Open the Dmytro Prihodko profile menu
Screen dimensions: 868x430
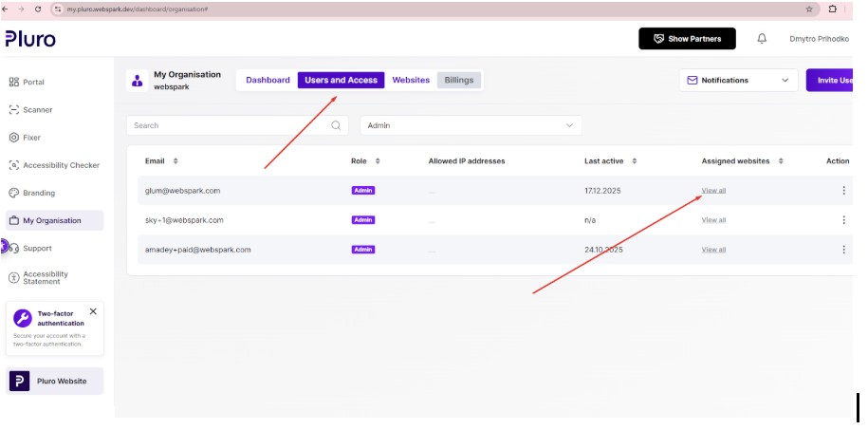820,39
